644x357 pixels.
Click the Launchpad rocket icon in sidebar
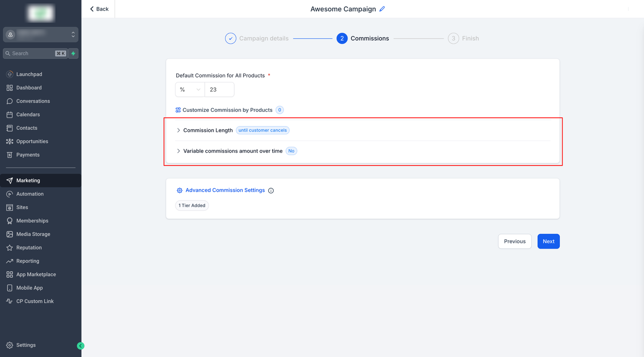click(10, 74)
